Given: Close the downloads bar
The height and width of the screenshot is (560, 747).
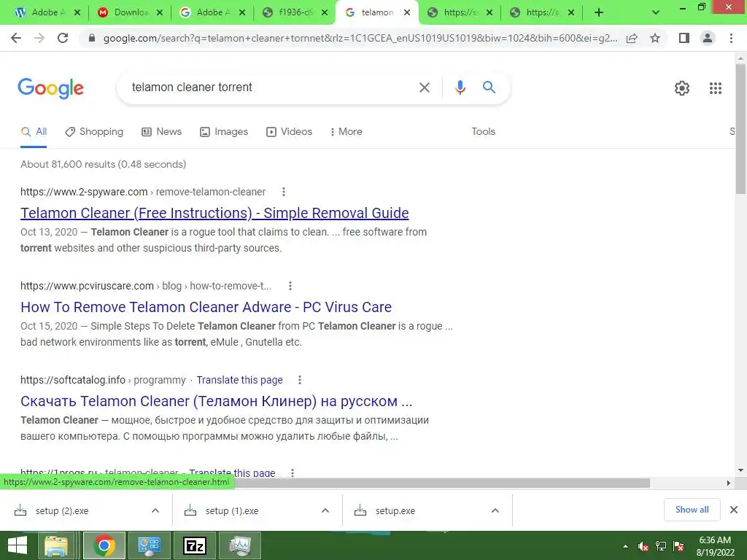Looking at the screenshot, I should (734, 510).
